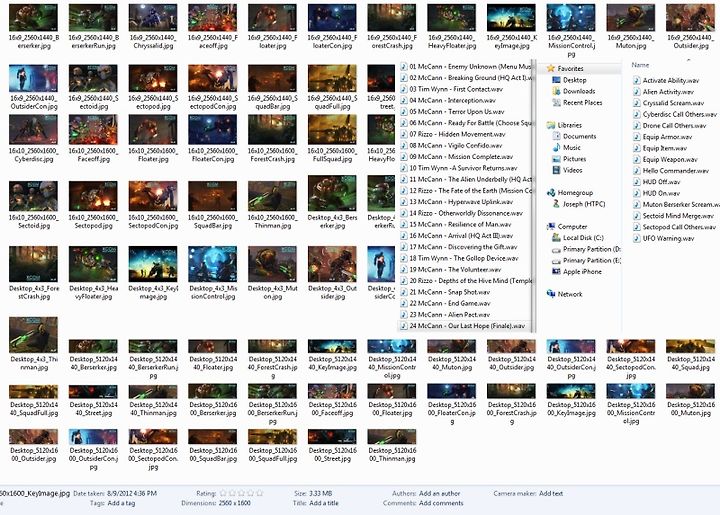Select 07 Rizzo - Hidden Movement.wav
This screenshot has height=515, width=720.
[x=453, y=134]
